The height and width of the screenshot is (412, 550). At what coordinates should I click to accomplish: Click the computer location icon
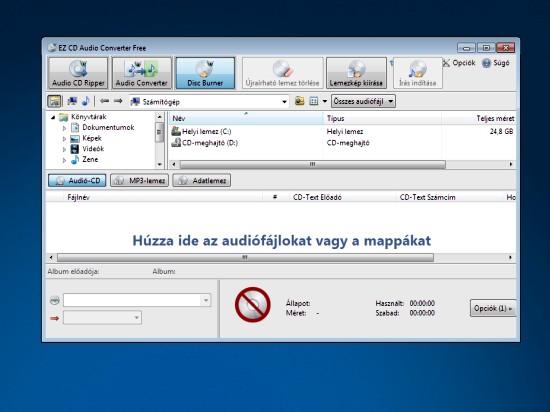tap(72, 101)
